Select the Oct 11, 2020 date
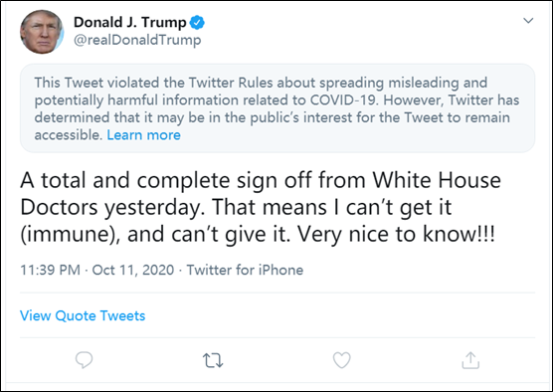The image size is (553, 392). [133, 270]
